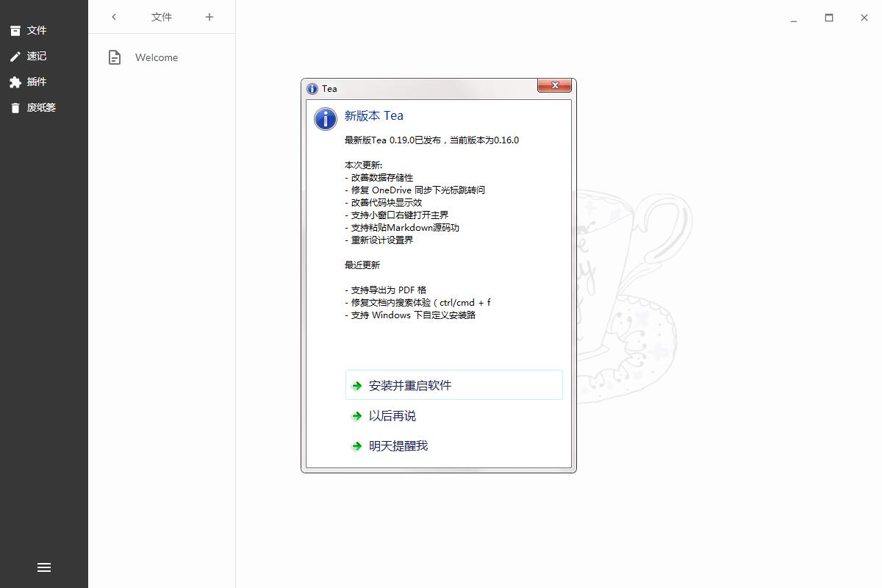Click the 支持粘贴Markdown源码功 line
882x588 pixels.
tap(402, 228)
